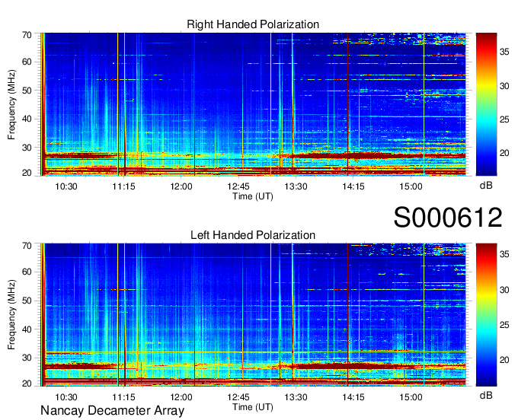
Task: Click the 20 dB label on bottom colorbar
Action: click(504, 360)
